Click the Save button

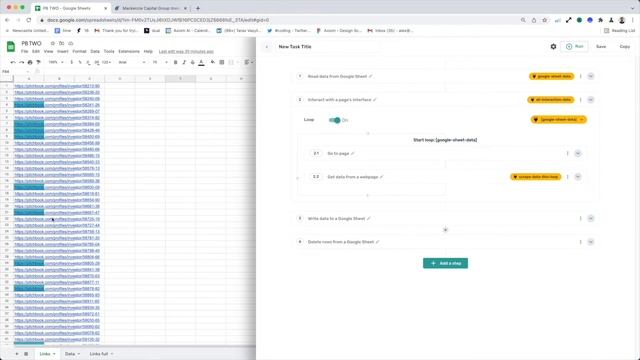click(601, 47)
